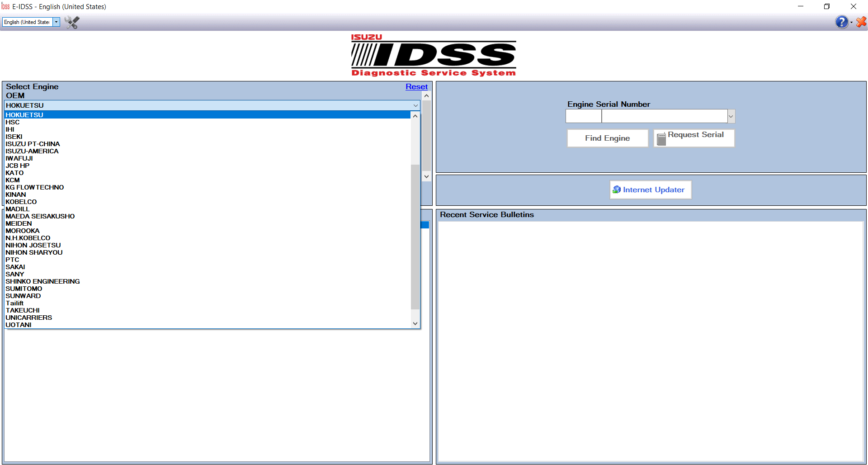Select IHI from the OEM list
The height and width of the screenshot is (465, 868).
pyautogui.click(x=208, y=129)
